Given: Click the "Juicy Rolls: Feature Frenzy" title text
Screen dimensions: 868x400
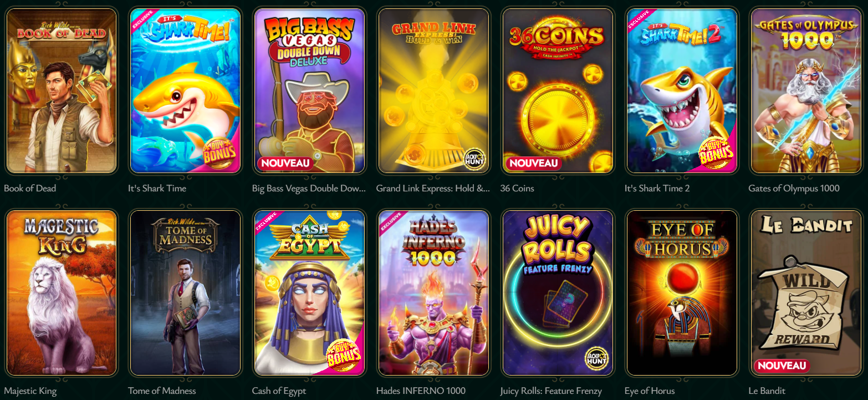Looking at the screenshot, I should (x=551, y=391).
